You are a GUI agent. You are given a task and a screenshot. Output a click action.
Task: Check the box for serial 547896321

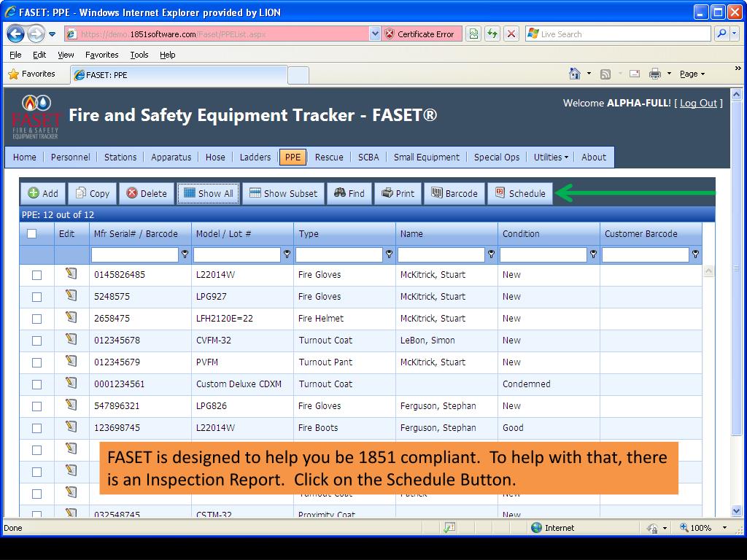pos(36,407)
